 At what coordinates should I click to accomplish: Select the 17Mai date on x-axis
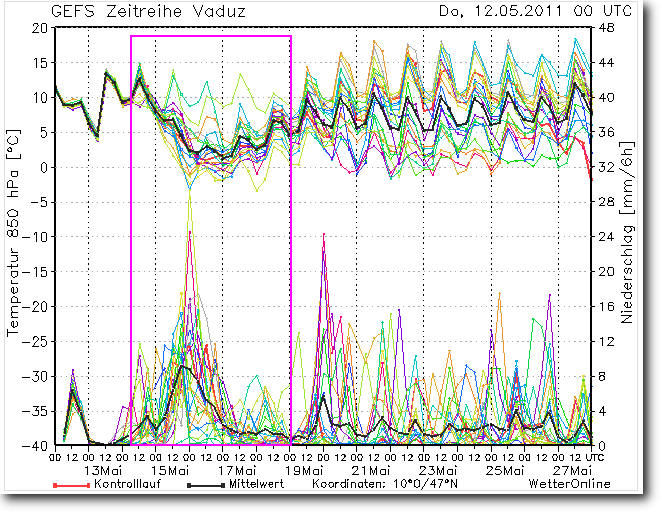tap(238, 470)
